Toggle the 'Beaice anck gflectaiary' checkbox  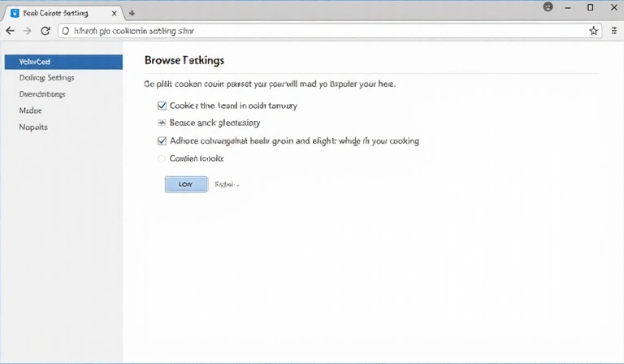pyautogui.click(x=162, y=123)
